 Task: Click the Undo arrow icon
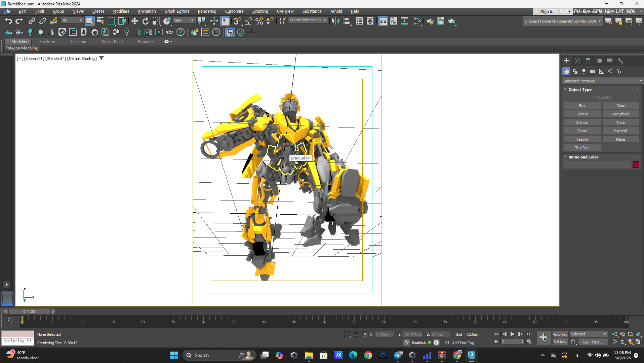click(x=8, y=21)
